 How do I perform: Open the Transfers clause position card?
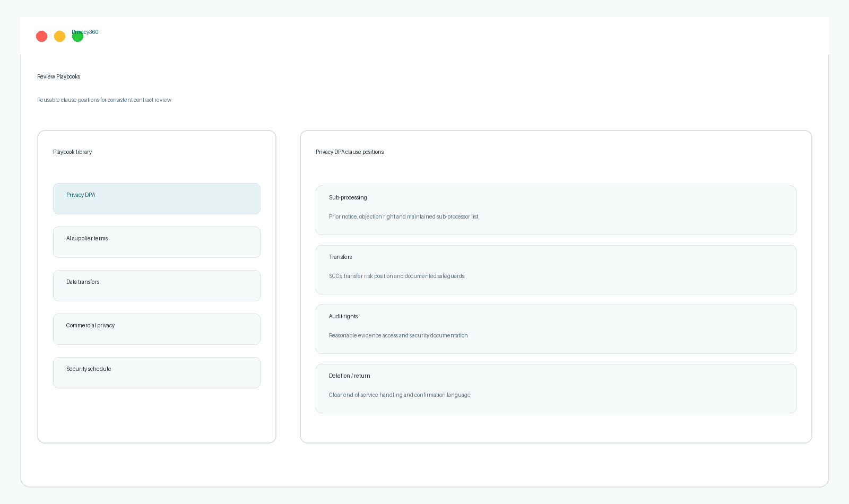coord(556,270)
